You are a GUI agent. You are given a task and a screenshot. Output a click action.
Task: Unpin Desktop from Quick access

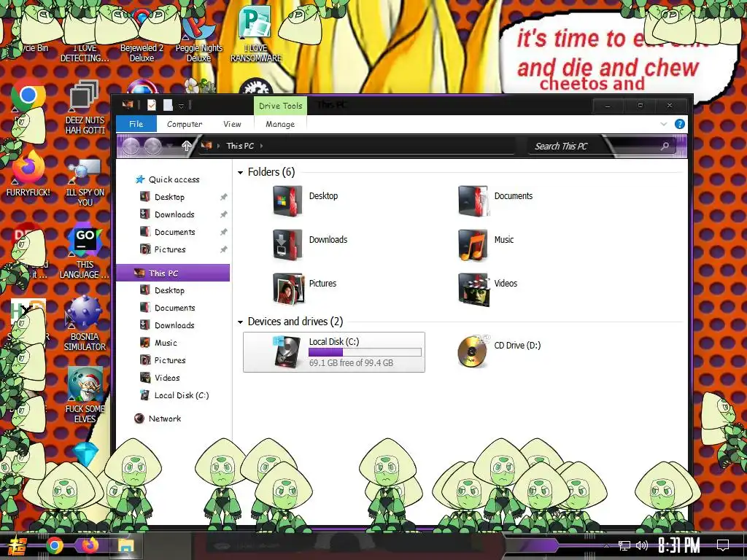[223, 197]
